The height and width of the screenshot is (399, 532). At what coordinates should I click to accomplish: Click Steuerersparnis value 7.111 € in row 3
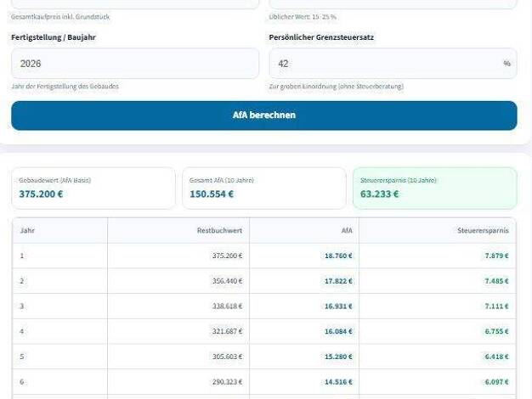[496, 306]
